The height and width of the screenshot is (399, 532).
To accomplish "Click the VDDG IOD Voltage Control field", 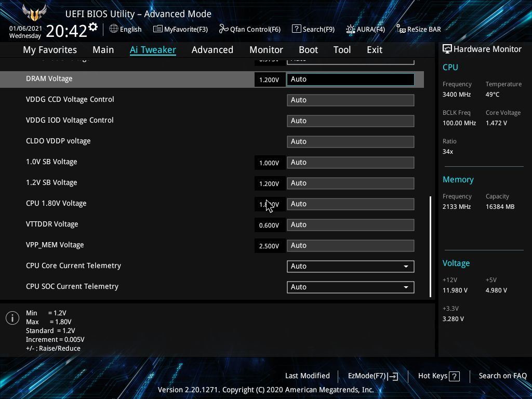I will [351, 121].
